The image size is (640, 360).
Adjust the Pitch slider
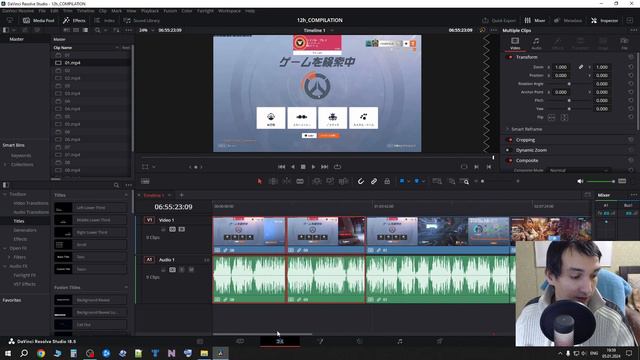[569, 100]
